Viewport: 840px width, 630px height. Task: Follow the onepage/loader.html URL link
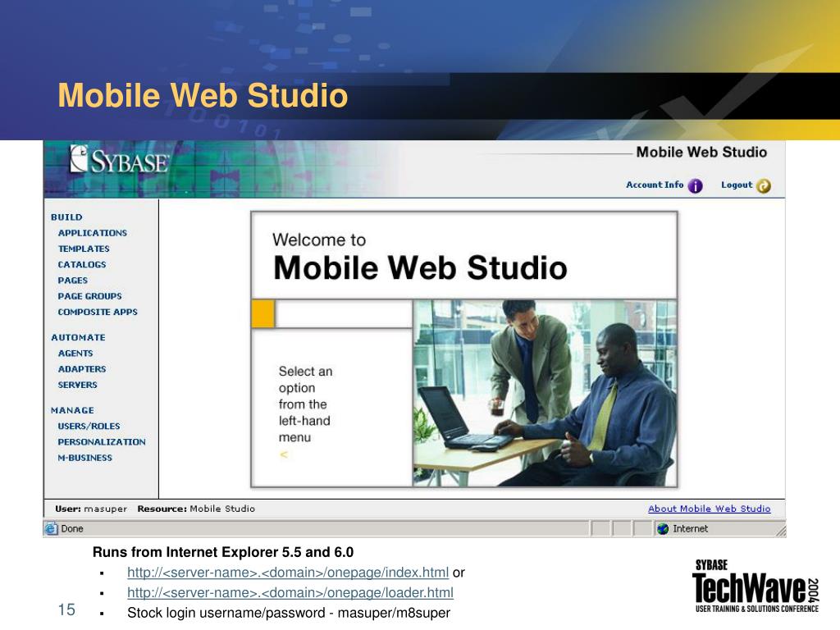click(290, 593)
